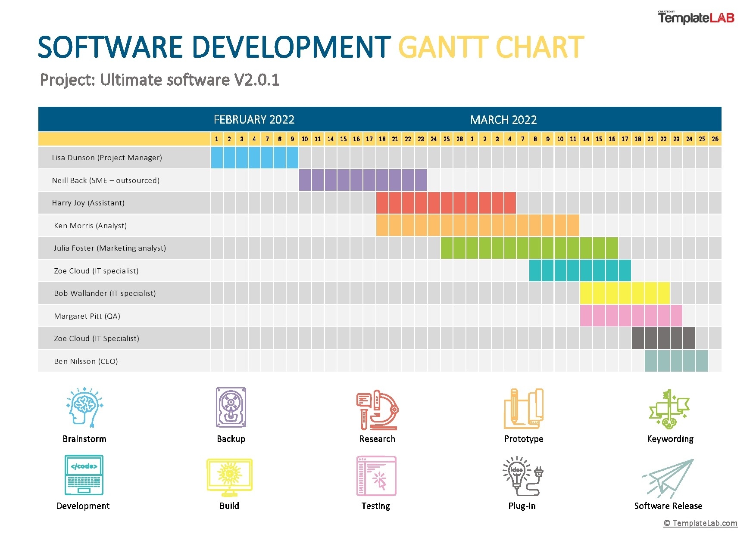756x534 pixels.
Task: Open the TemplateLab.com link
Action: (700, 523)
